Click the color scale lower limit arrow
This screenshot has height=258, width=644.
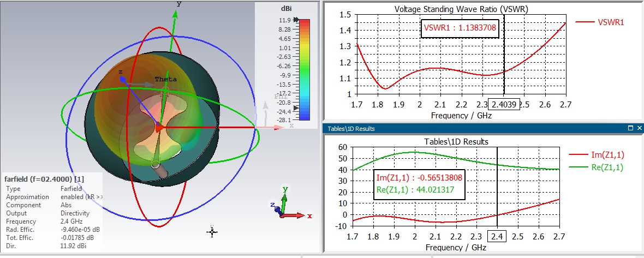[x=296, y=109]
